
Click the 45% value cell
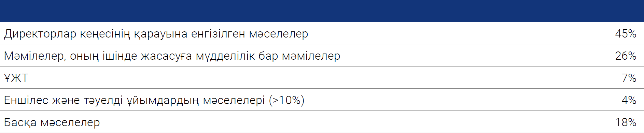pos(603,33)
